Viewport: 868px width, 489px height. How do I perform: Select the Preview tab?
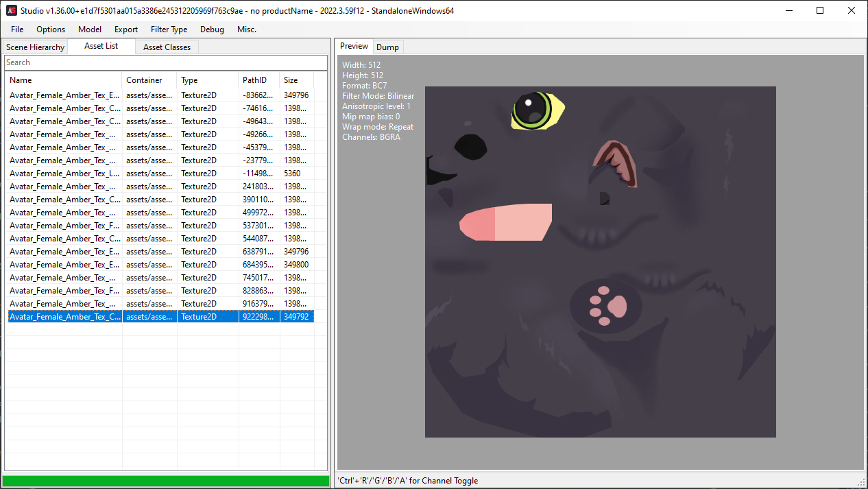pyautogui.click(x=354, y=46)
